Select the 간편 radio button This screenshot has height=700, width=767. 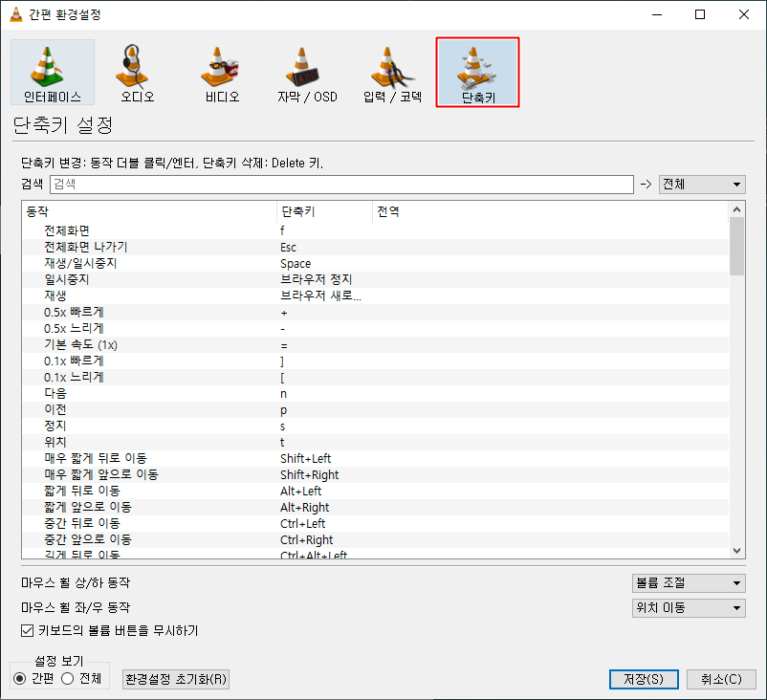(x=20, y=678)
